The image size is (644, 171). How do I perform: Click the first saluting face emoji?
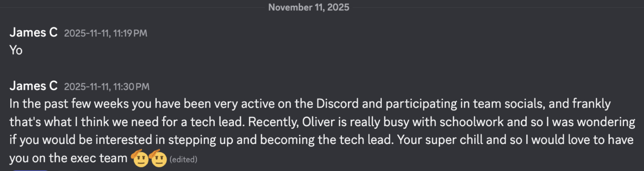point(140,158)
